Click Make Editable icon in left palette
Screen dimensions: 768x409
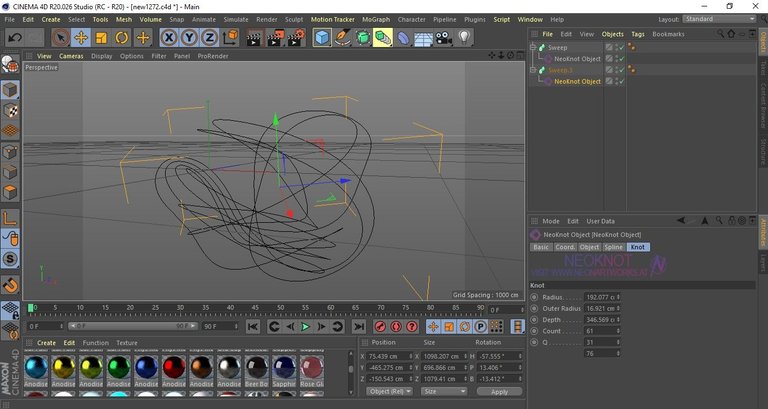(x=10, y=64)
